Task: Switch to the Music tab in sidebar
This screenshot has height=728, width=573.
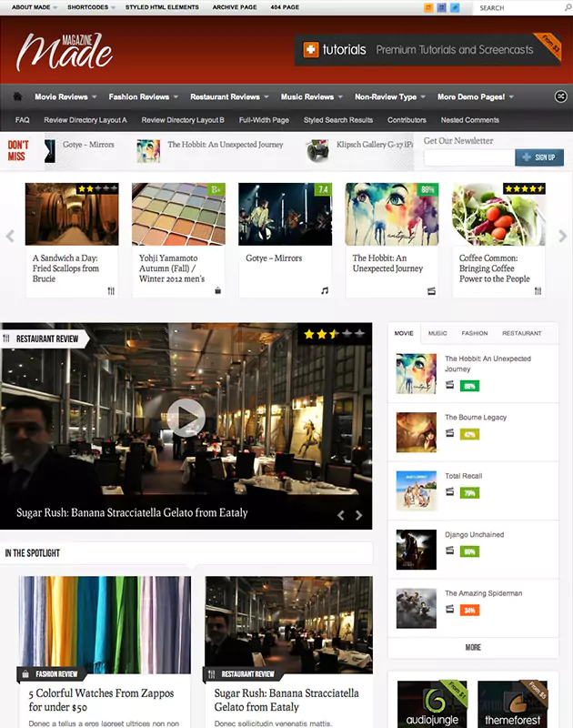Action: coord(437,333)
